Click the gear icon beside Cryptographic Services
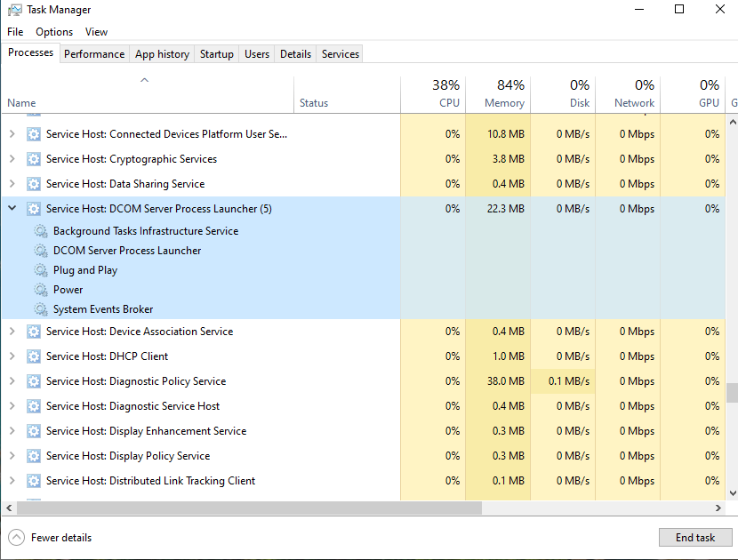The width and height of the screenshot is (738, 560). (x=34, y=159)
